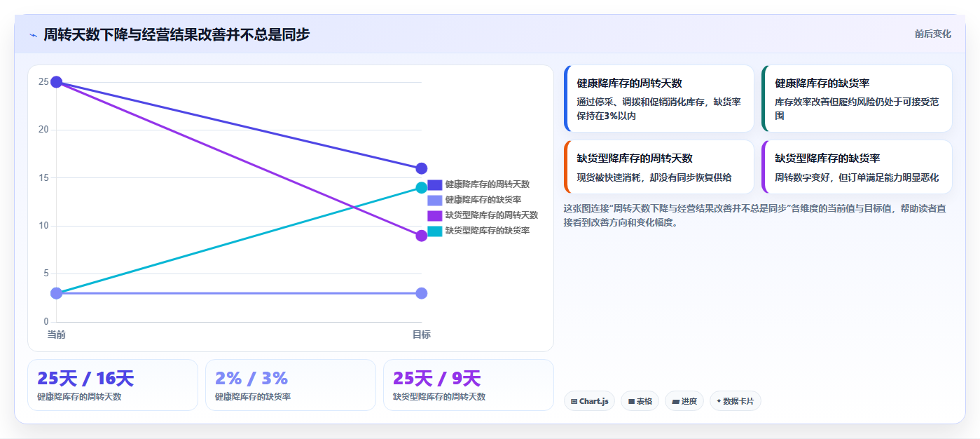
Task: Click the 目标 x-axis label
Action: point(421,335)
